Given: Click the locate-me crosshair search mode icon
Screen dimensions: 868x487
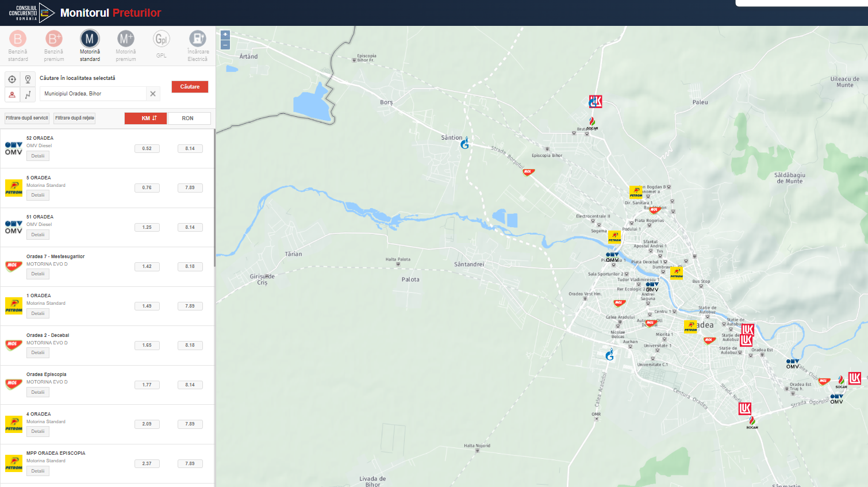Looking at the screenshot, I should click(x=12, y=79).
